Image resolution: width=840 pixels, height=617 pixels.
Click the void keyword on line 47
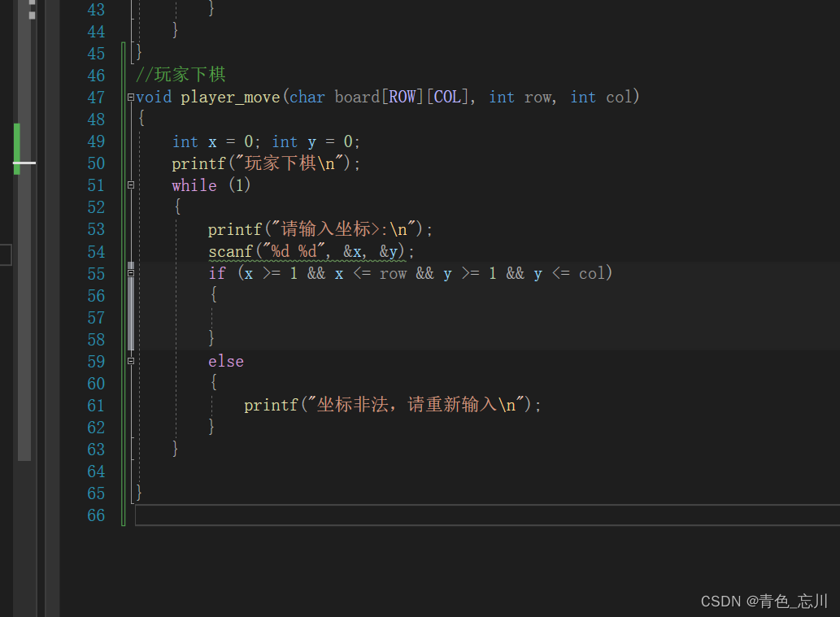pos(155,97)
